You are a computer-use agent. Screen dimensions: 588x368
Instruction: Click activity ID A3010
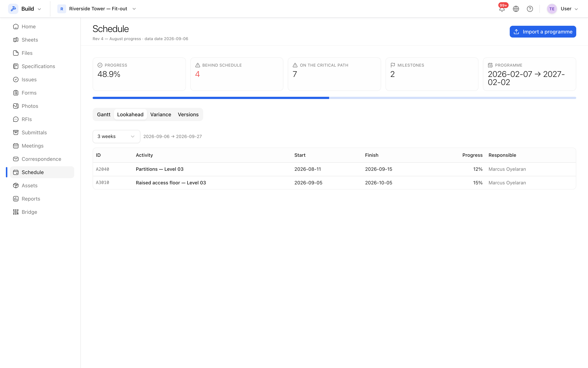[102, 183]
